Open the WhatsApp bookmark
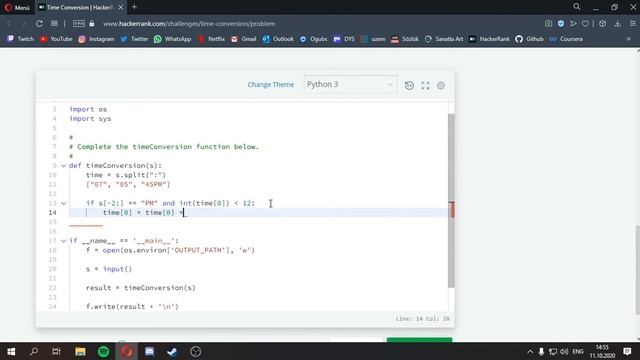The width and height of the screenshot is (640, 360). click(x=172, y=39)
